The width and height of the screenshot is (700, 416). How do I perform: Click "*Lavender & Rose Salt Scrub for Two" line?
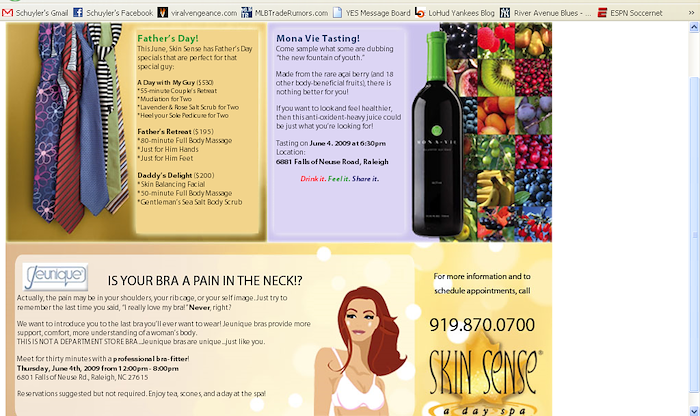click(188, 107)
